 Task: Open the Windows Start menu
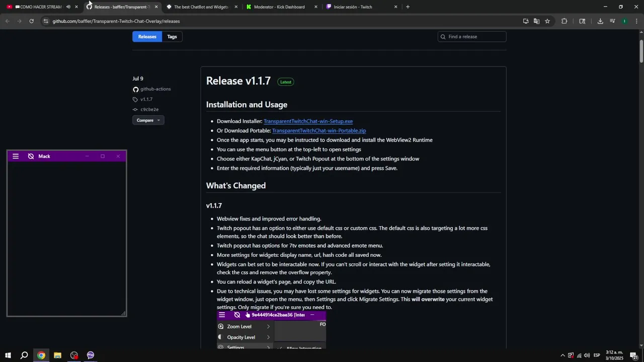pyautogui.click(x=8, y=355)
